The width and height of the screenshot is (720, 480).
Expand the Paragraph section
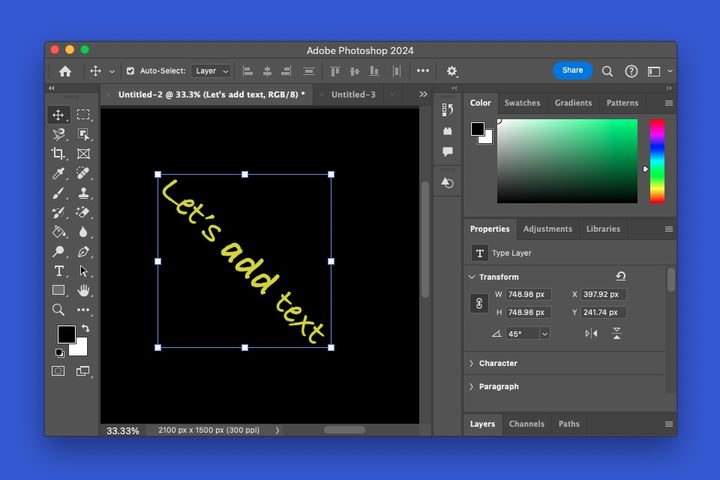471,387
